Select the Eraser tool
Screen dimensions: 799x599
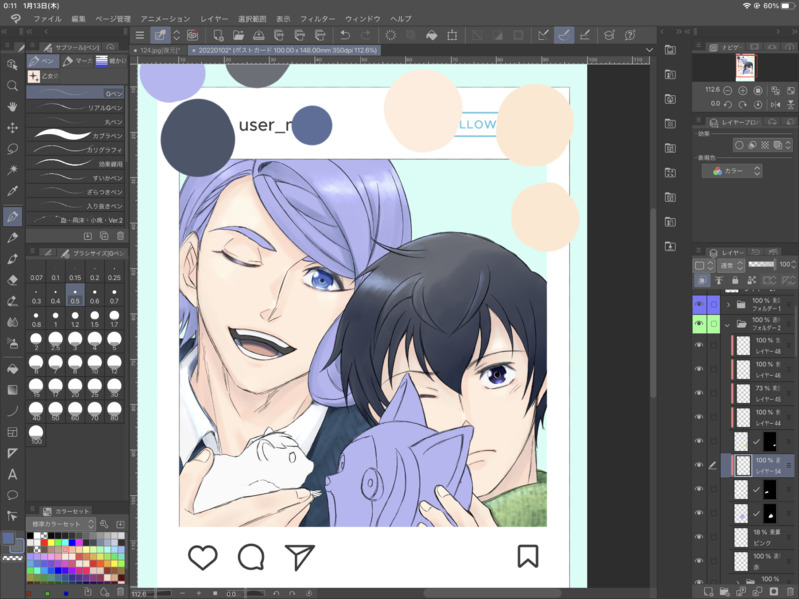click(x=12, y=280)
